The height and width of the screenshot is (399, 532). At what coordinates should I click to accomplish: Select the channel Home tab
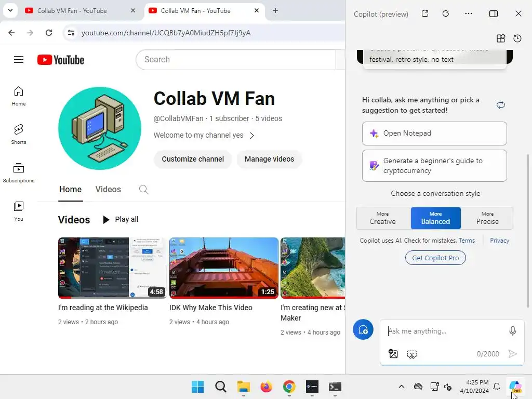pos(70,189)
